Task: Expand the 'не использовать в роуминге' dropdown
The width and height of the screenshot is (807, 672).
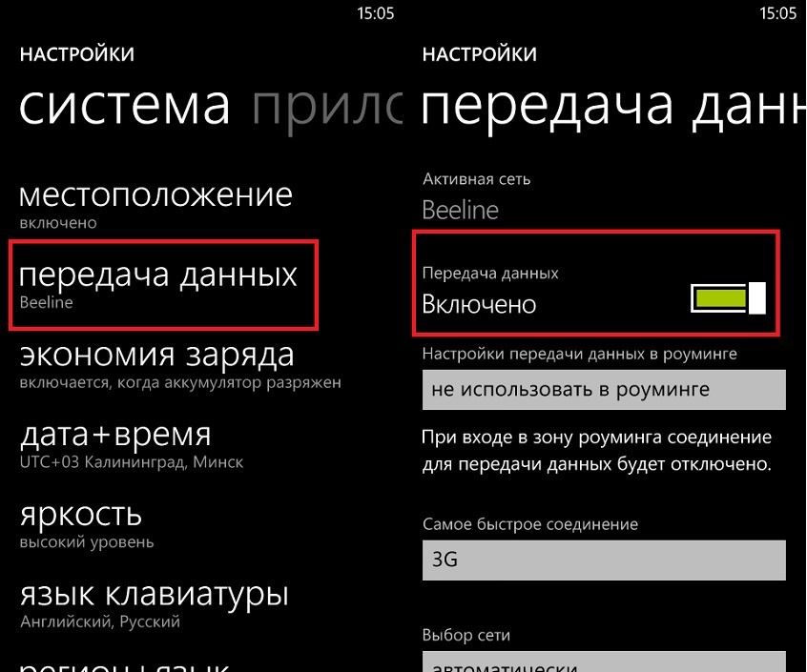Action: tap(604, 390)
